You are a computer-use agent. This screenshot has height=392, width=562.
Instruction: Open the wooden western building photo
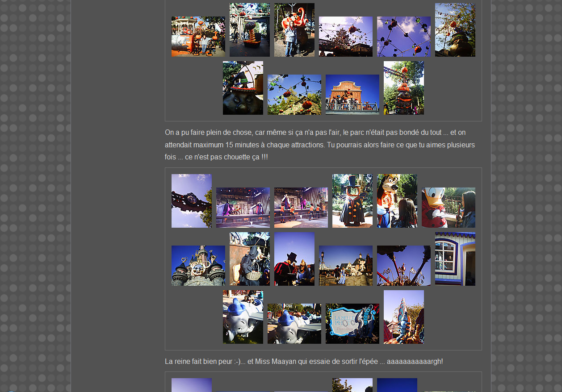coord(352,95)
